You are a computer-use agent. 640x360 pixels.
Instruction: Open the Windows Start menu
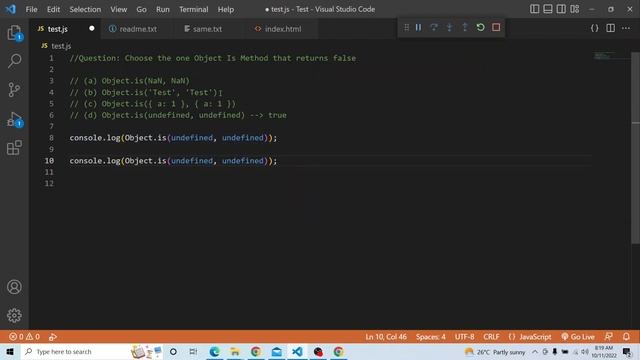[10, 351]
